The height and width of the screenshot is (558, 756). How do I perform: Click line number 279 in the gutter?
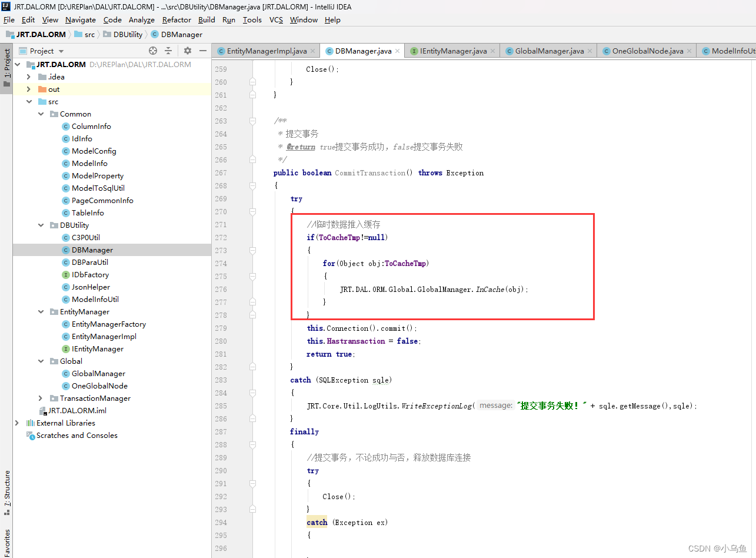pos(221,328)
